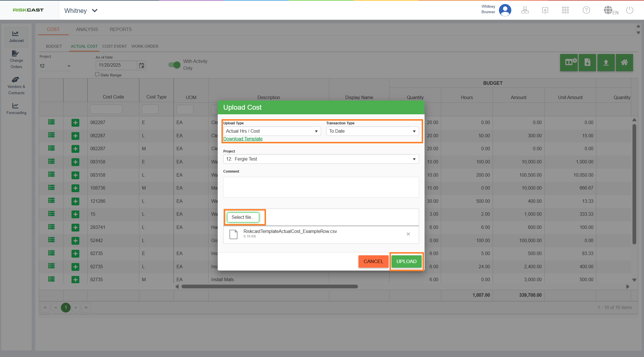The image size is (644, 357).
Task: Open the Jobcost sidebar module
Action: pos(16,37)
